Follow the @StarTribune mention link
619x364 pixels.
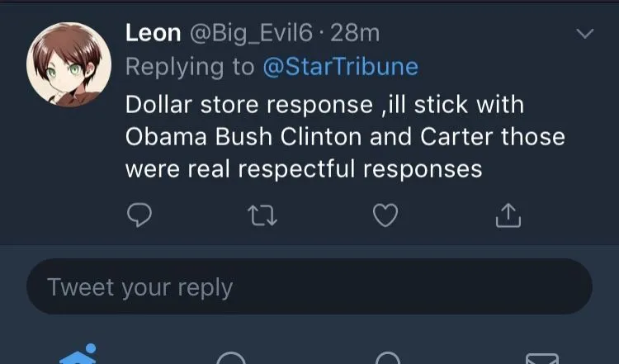340,67
